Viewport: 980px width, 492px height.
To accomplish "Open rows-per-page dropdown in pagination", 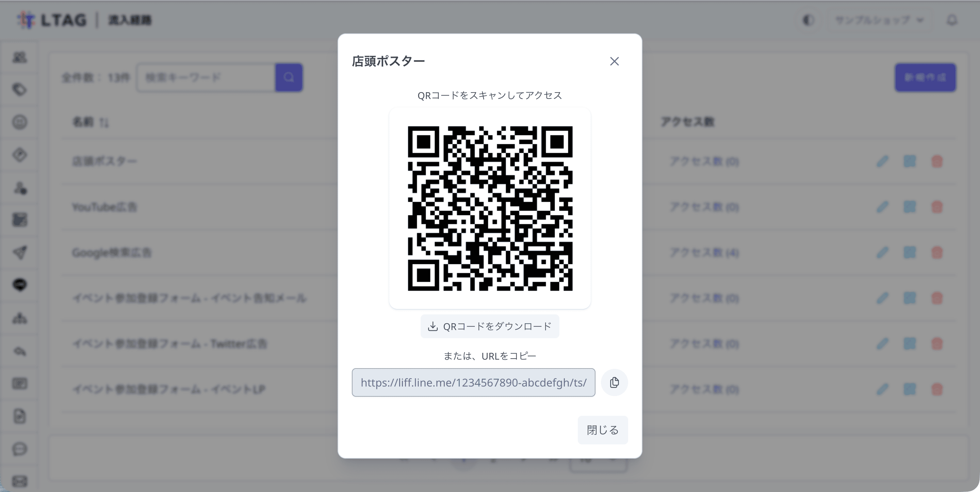I will [x=598, y=460].
